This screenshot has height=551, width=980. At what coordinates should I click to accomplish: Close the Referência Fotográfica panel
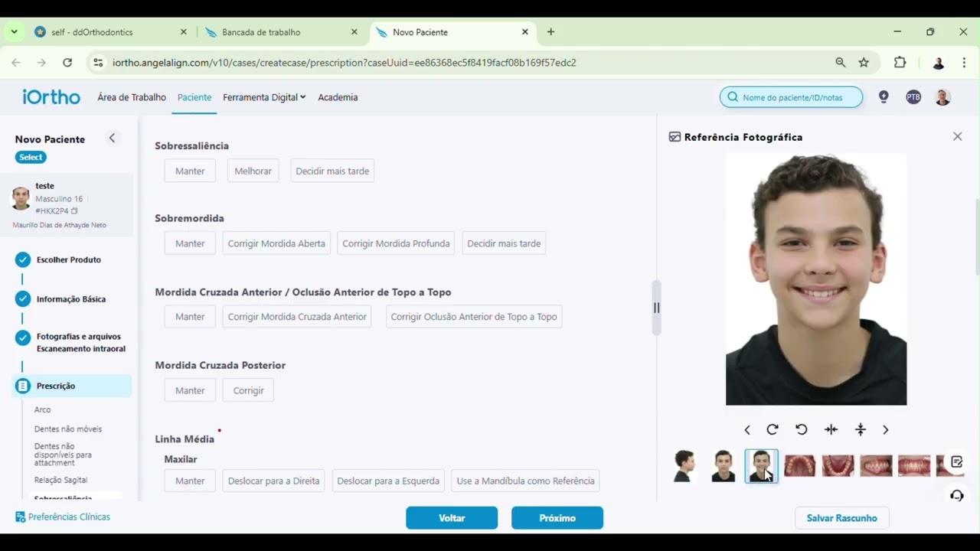[957, 136]
